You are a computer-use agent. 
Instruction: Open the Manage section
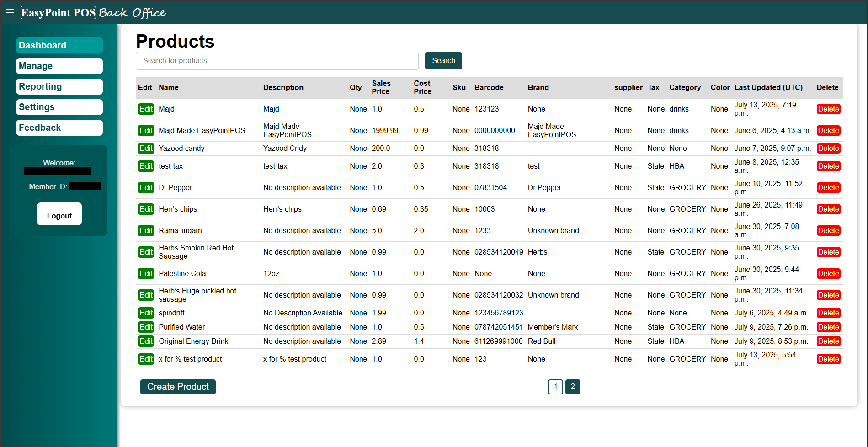59,66
